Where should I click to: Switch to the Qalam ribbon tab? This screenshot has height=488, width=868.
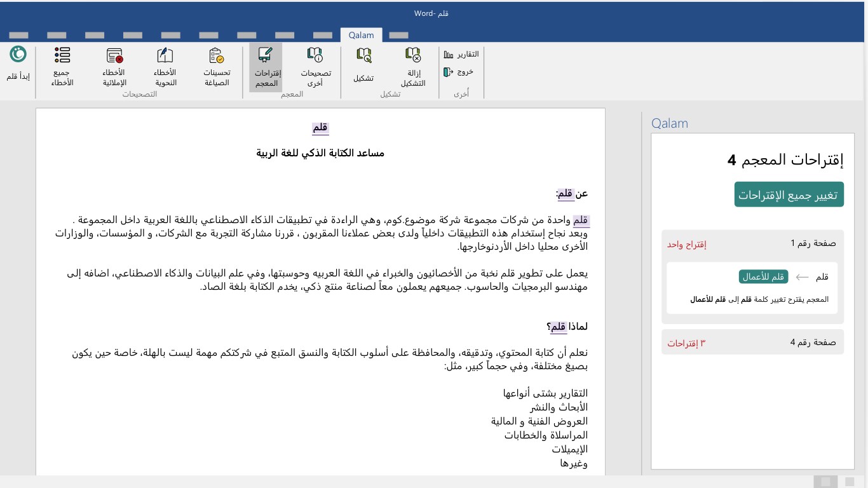click(361, 36)
